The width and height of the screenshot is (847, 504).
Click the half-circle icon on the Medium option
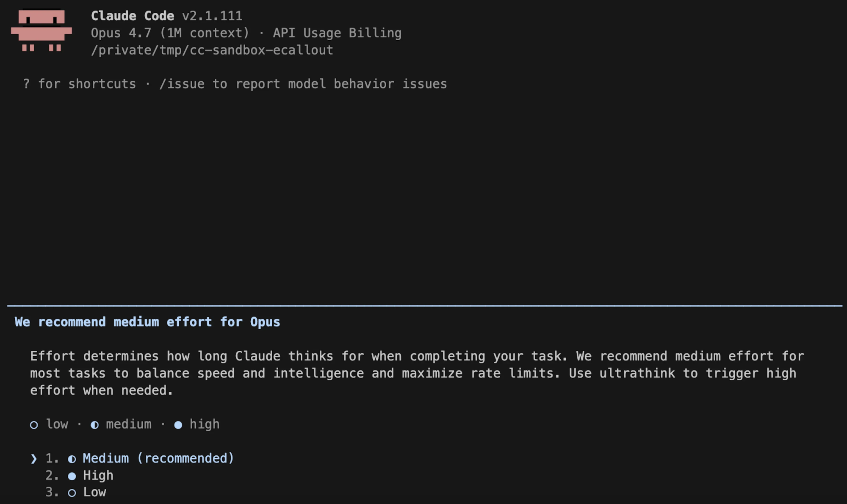pyautogui.click(x=72, y=459)
